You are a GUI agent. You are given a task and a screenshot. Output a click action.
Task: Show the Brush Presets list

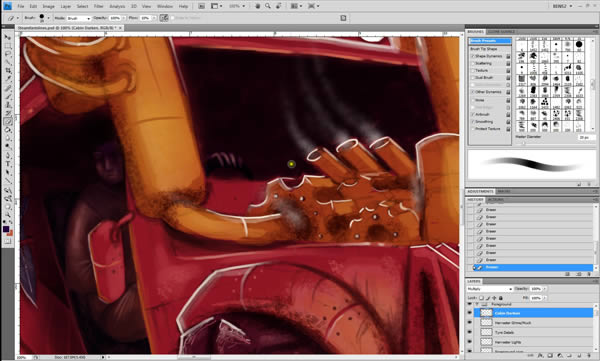[x=490, y=41]
